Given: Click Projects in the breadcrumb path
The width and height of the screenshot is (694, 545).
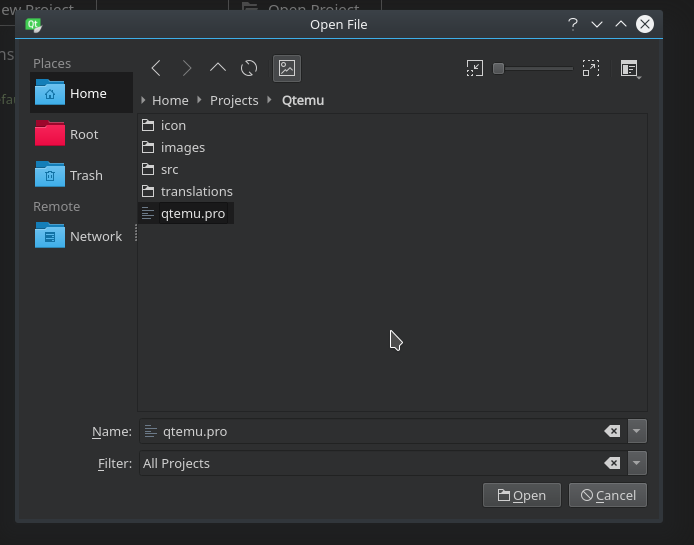Looking at the screenshot, I should point(234,100).
